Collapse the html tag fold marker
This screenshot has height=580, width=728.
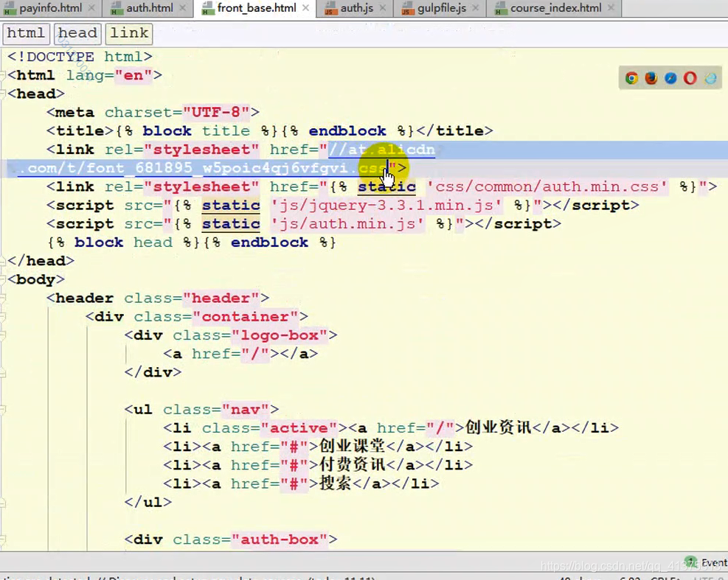[3, 75]
